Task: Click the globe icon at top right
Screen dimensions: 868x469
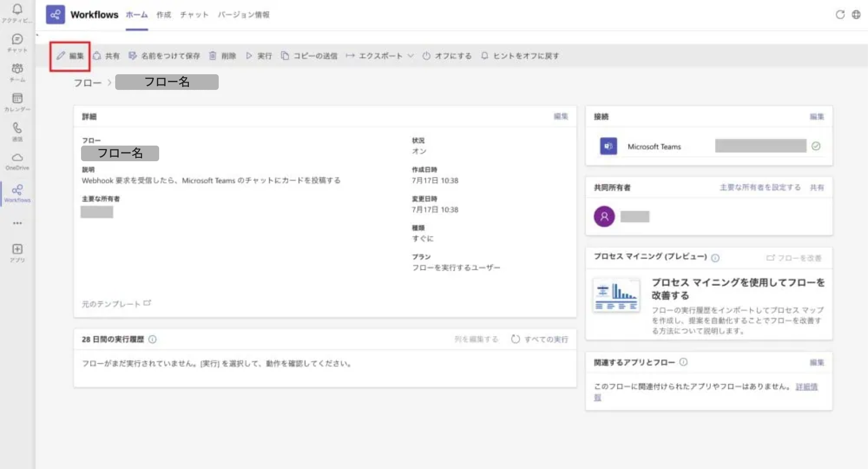Action: pyautogui.click(x=856, y=15)
